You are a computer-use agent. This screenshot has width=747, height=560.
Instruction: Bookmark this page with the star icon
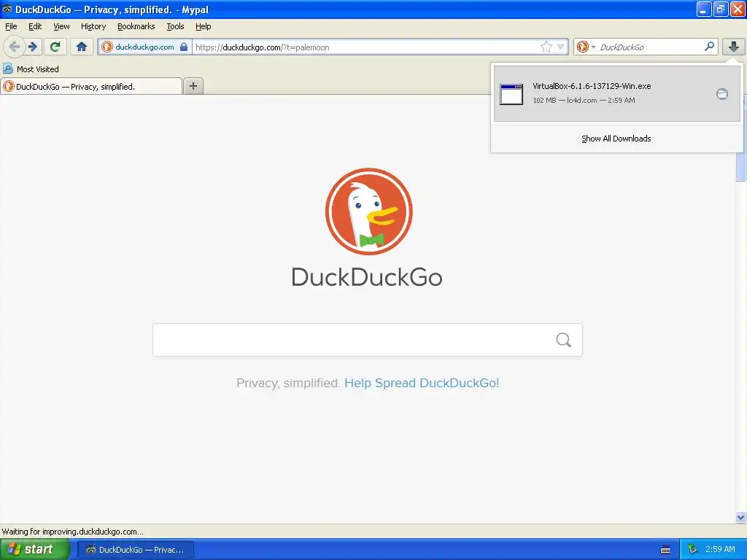click(546, 47)
